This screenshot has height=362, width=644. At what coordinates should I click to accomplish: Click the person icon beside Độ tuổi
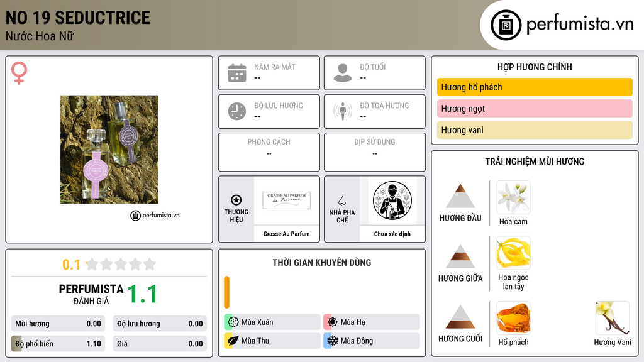343,73
